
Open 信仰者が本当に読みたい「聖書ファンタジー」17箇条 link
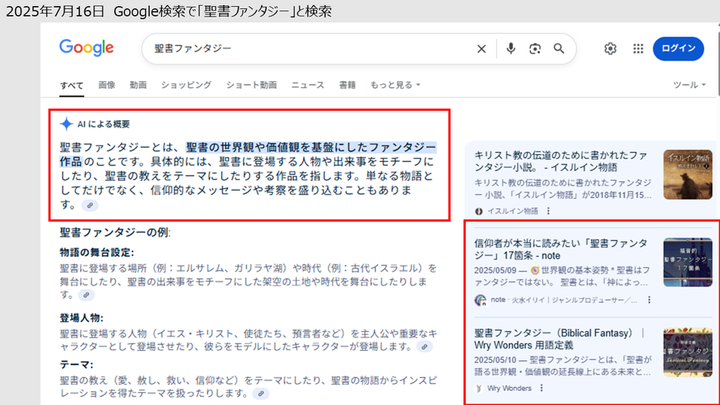click(561, 249)
